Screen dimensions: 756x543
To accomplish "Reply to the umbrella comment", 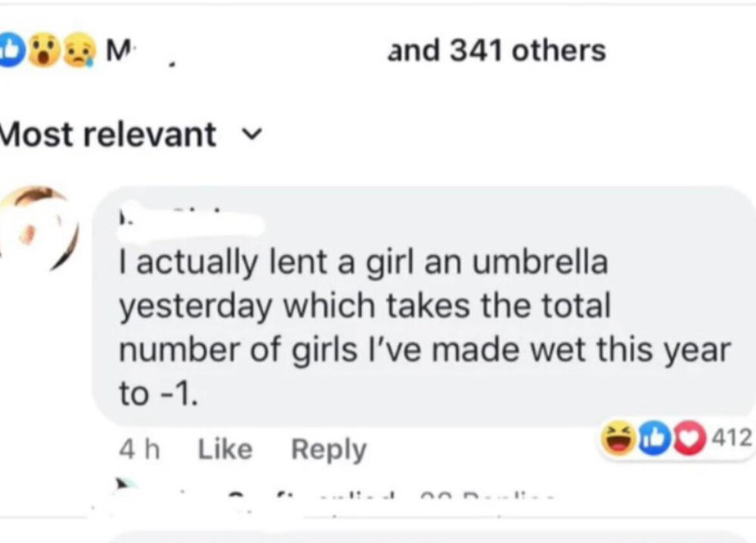I will click(328, 449).
